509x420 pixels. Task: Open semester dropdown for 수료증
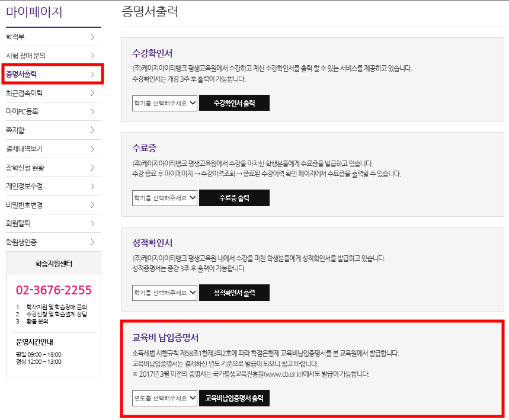[x=165, y=198]
